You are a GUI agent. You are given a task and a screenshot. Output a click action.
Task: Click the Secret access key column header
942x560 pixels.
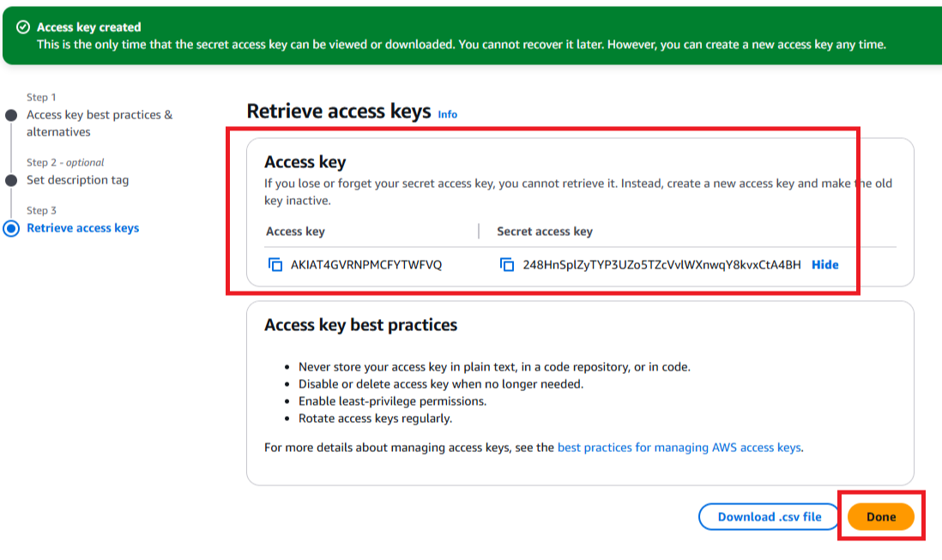point(544,232)
